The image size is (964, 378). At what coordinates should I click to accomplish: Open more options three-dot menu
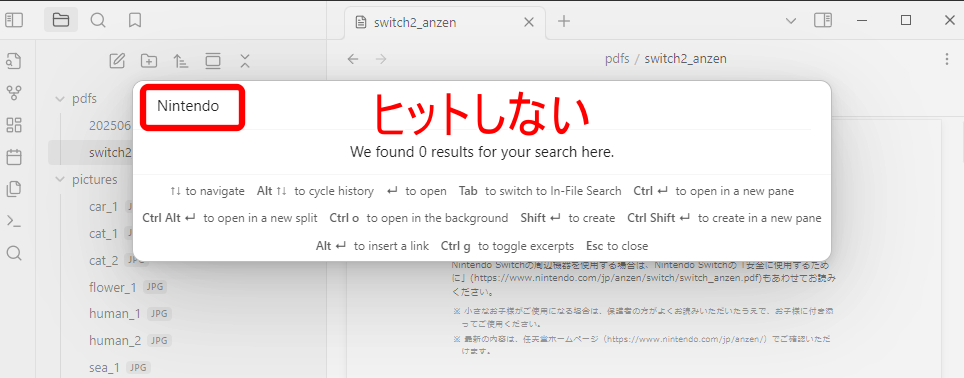coord(947,59)
